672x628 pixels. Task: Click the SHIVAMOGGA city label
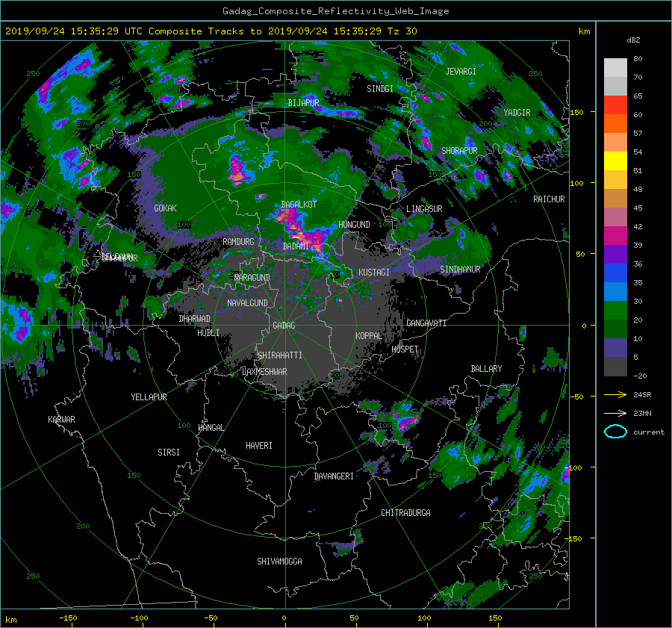point(280,562)
